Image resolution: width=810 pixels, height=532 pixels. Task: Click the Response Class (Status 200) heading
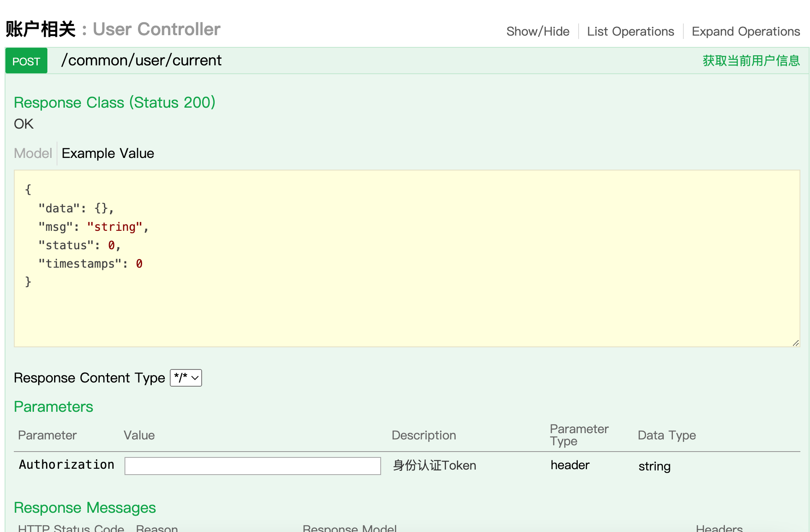coord(114,103)
